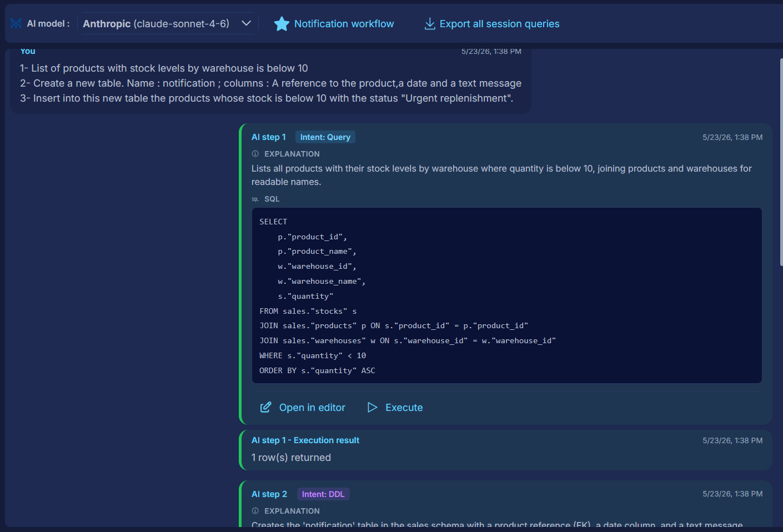Click the user message line 'Create a new table'
The height and width of the screenshot is (532, 783).
[271, 83]
